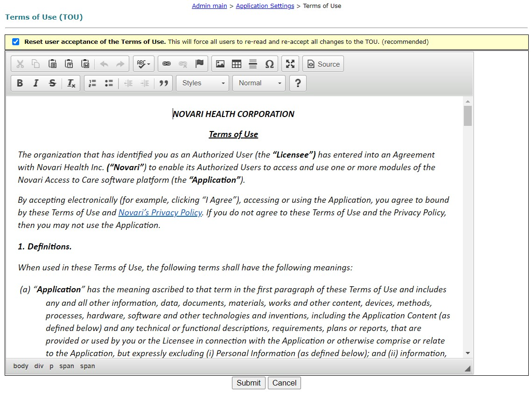This screenshot has height=393, width=532.
Task: Toggle Italic formatting
Action: 35,83
